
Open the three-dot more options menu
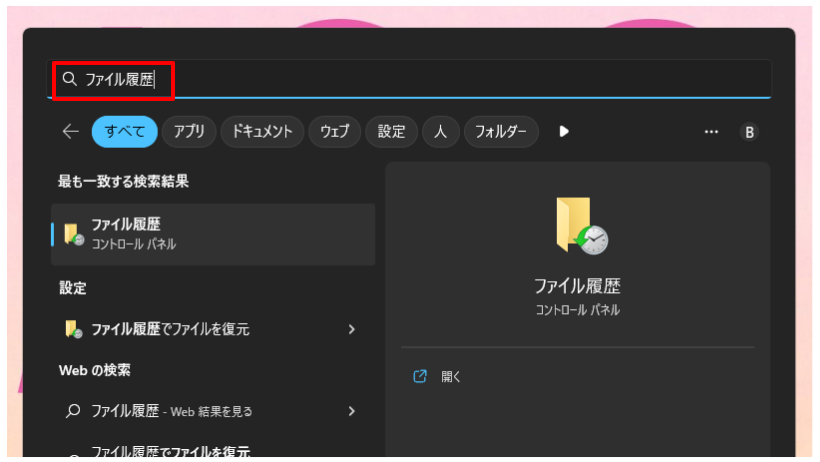click(711, 131)
